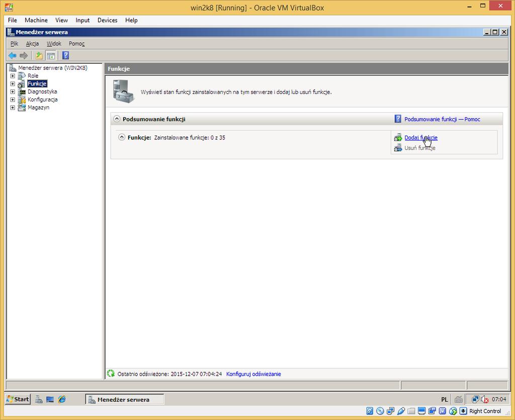The image size is (515, 420).
Task: Click the VirtualBox optical disc status icon
Action: pyautogui.click(x=380, y=411)
